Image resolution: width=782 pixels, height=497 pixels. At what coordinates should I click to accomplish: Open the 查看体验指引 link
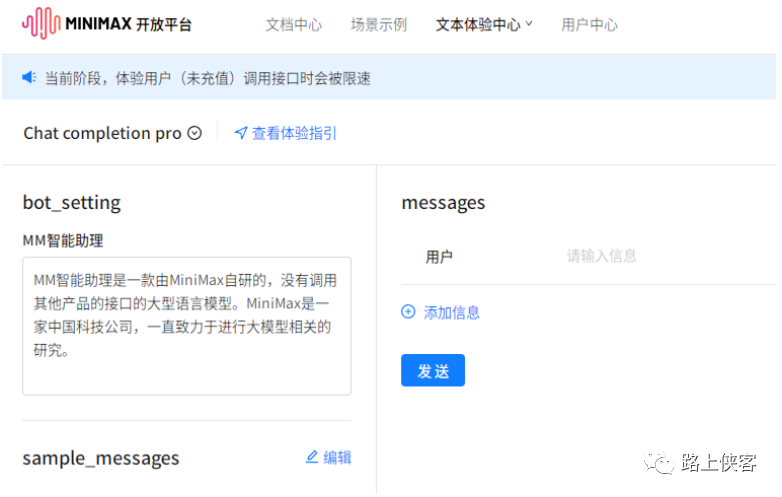click(x=294, y=133)
